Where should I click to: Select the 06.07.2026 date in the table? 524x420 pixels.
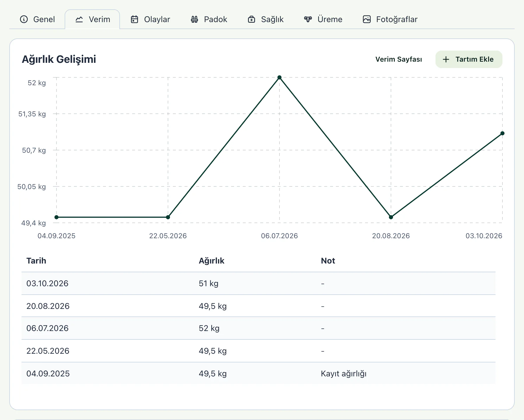(x=47, y=328)
